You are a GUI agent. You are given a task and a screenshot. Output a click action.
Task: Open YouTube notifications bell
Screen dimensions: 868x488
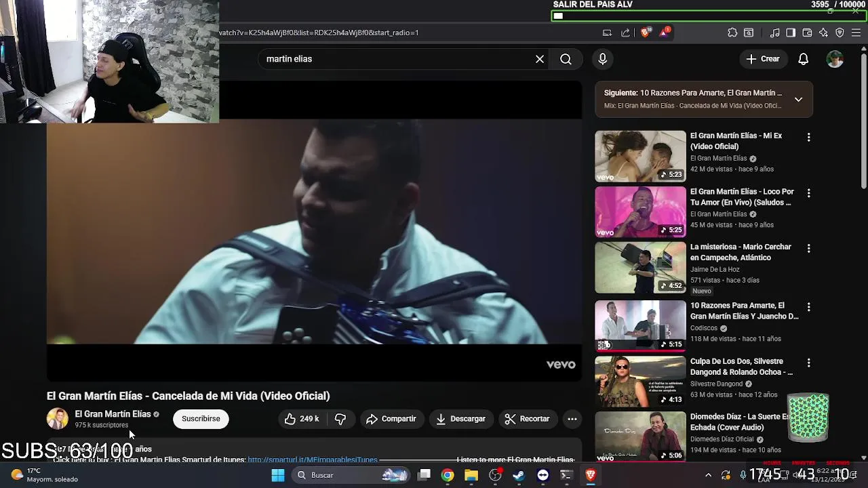(803, 59)
